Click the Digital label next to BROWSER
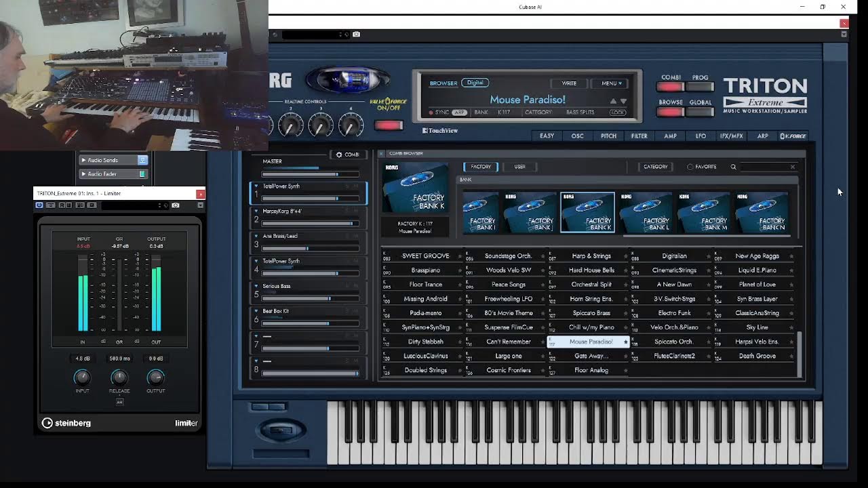The width and height of the screenshot is (868, 488). coord(475,83)
